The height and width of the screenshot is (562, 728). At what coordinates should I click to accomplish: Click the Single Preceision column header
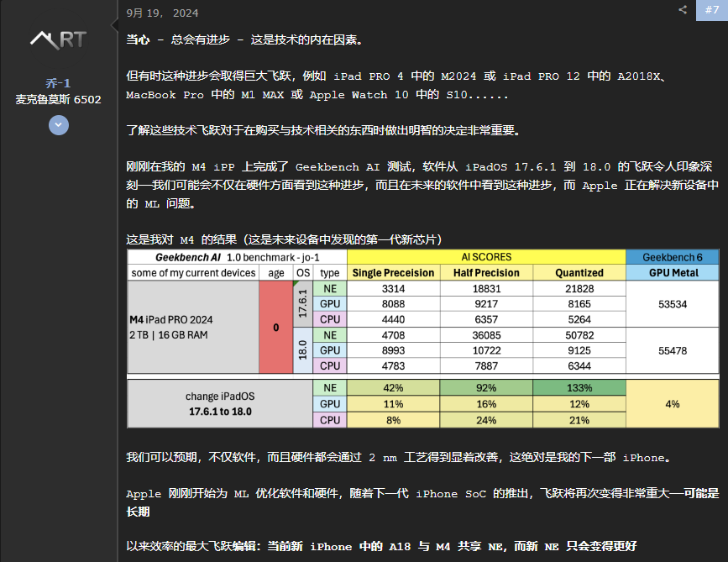(393, 273)
